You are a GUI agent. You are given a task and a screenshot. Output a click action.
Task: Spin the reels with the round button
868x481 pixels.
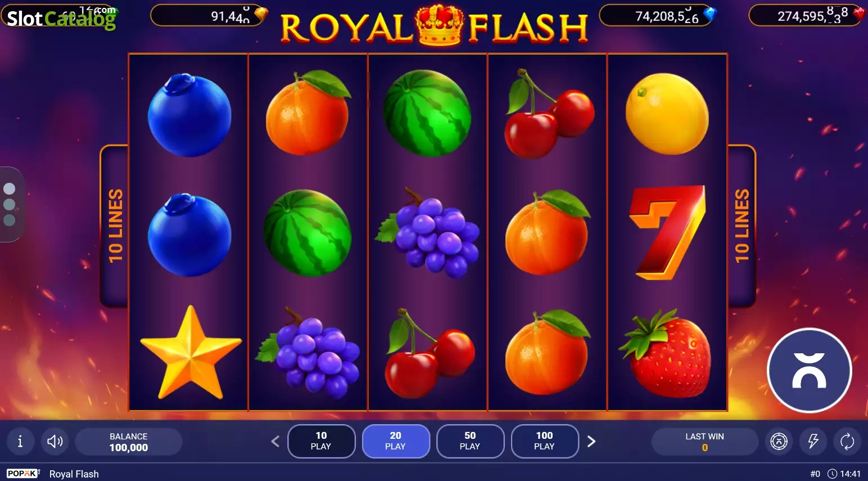(x=810, y=371)
